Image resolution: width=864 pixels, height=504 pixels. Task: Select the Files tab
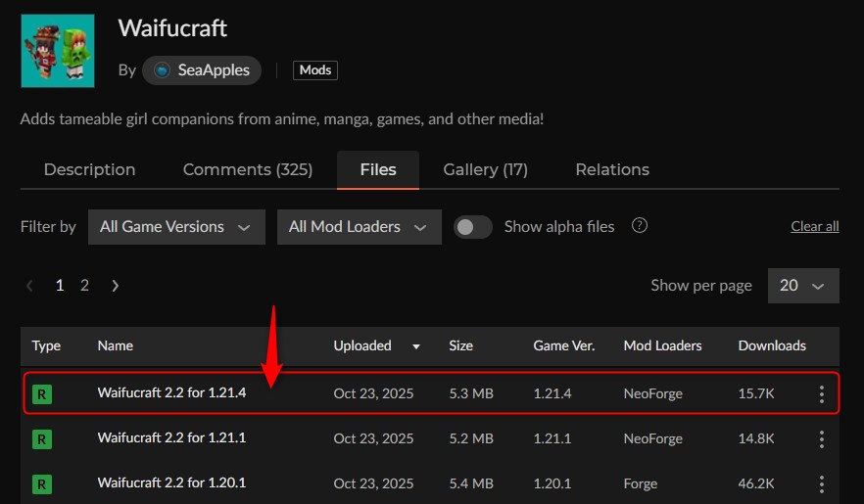pyautogui.click(x=378, y=170)
